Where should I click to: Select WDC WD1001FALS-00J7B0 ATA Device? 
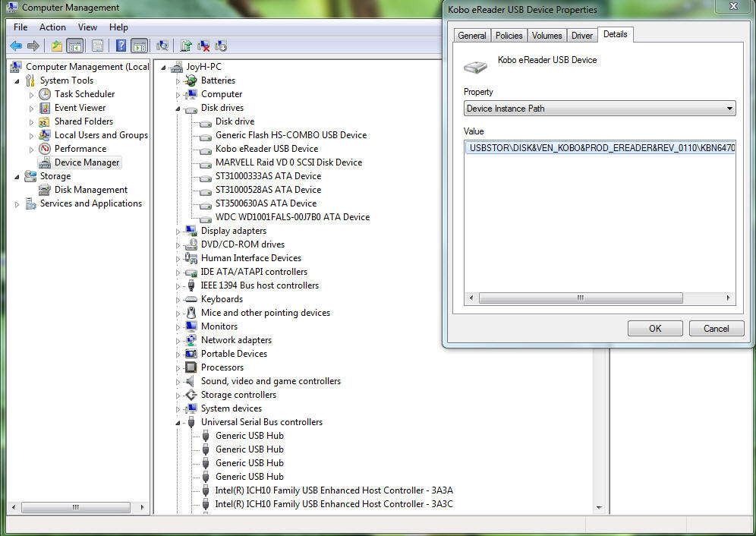click(293, 217)
